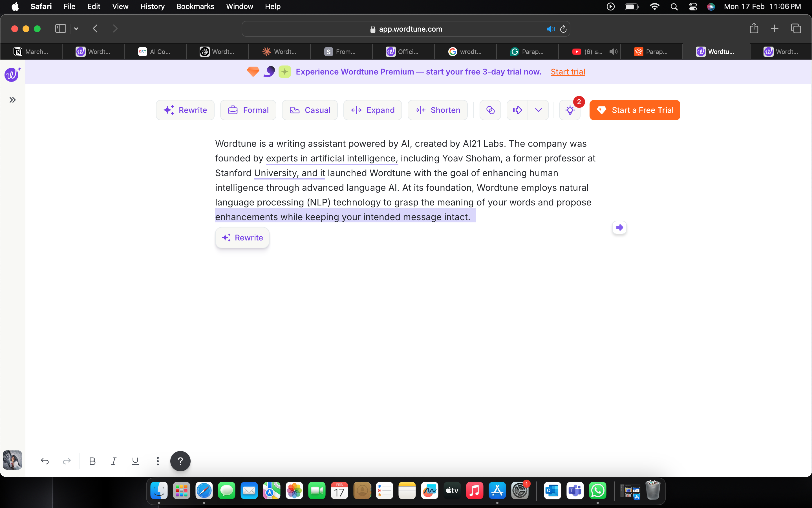Click the Rewrite button in the top toolbar
Viewport: 812px width, 508px height.
click(185, 110)
